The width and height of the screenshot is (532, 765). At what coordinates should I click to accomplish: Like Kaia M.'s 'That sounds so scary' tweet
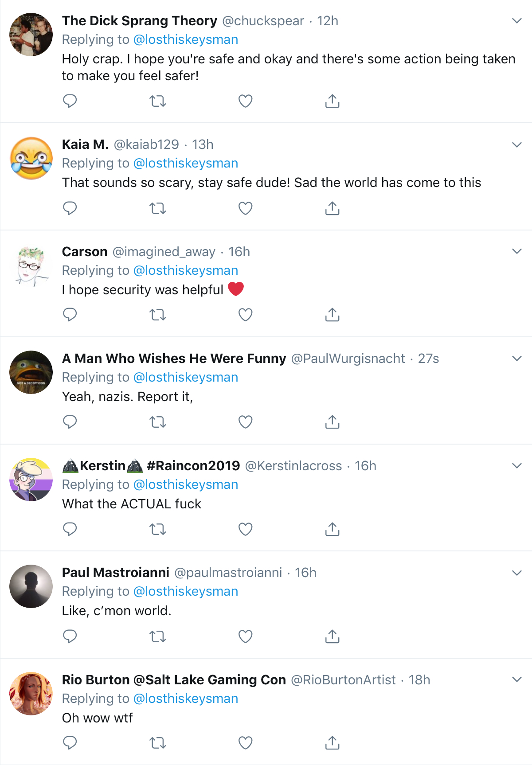245,208
